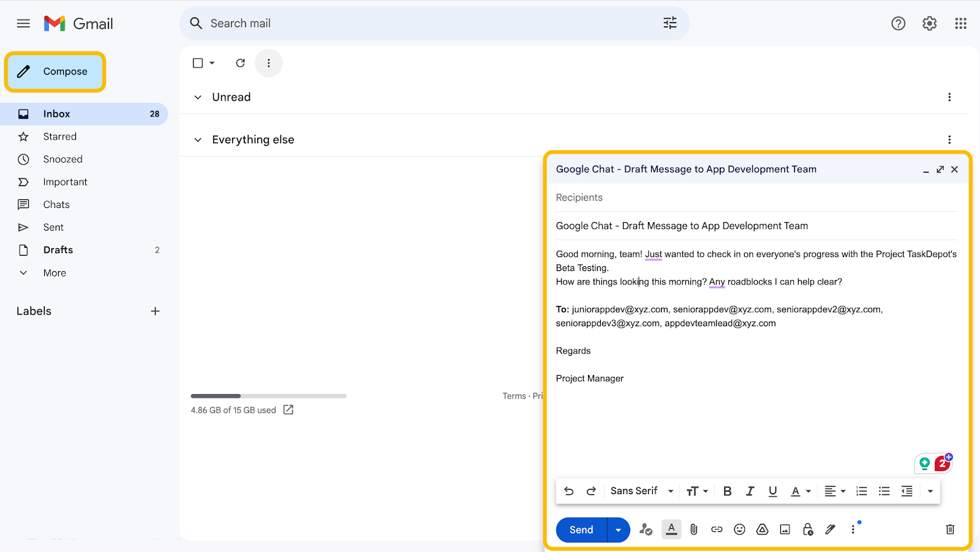Discard the draft with the trash icon
The image size is (980, 552).
click(x=949, y=529)
